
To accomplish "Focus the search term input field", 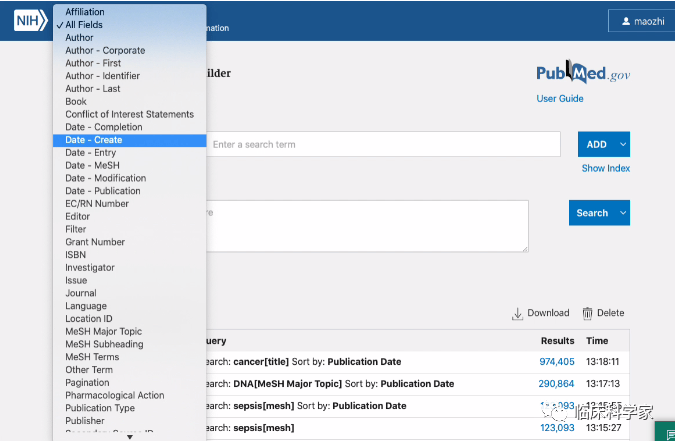I will 383,144.
